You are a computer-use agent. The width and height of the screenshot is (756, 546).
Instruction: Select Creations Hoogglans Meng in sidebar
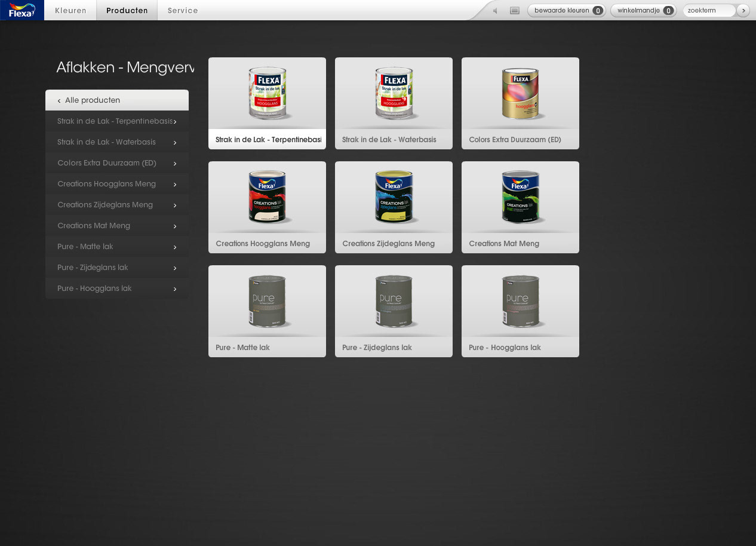pos(117,184)
